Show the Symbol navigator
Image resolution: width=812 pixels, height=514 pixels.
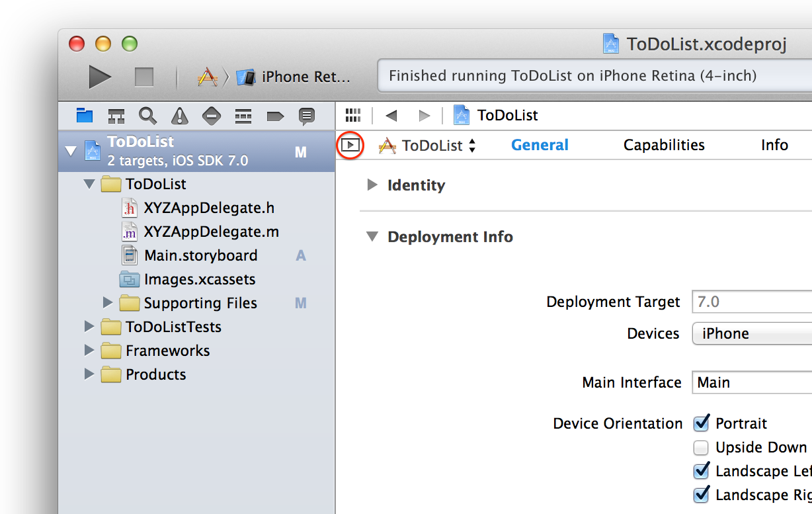(x=116, y=116)
